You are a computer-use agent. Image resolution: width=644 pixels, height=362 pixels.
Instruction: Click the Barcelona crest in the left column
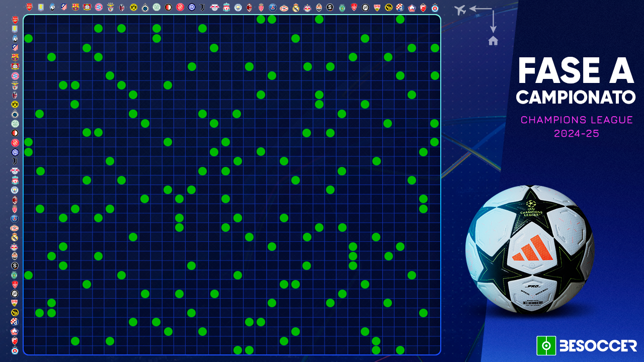pos(15,57)
